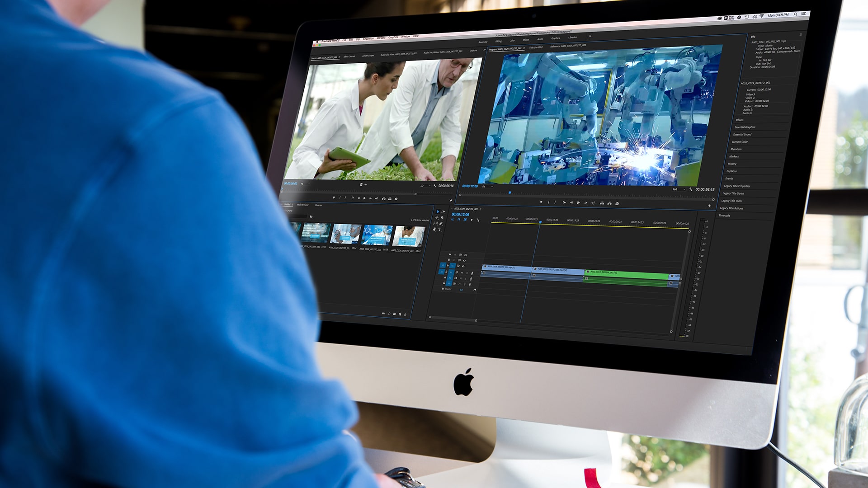Open the playback resolution dropdown set to Full
The height and width of the screenshot is (488, 868).
pyautogui.click(x=679, y=189)
